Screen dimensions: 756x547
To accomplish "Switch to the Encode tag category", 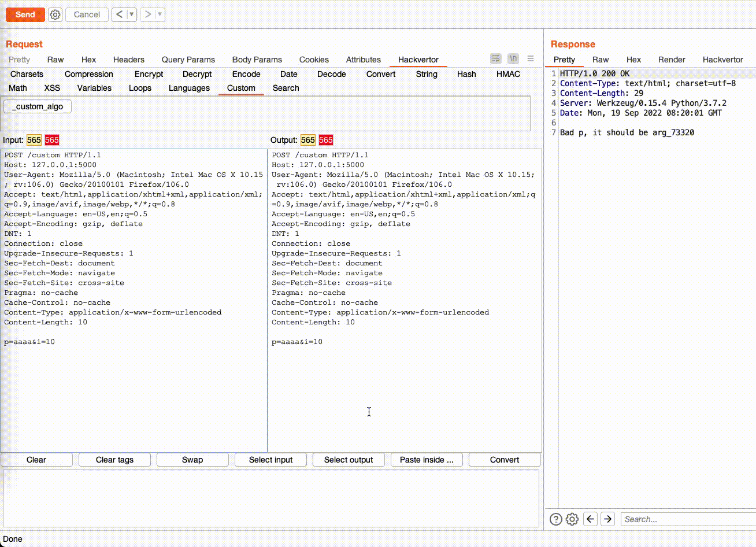I will 246,74.
